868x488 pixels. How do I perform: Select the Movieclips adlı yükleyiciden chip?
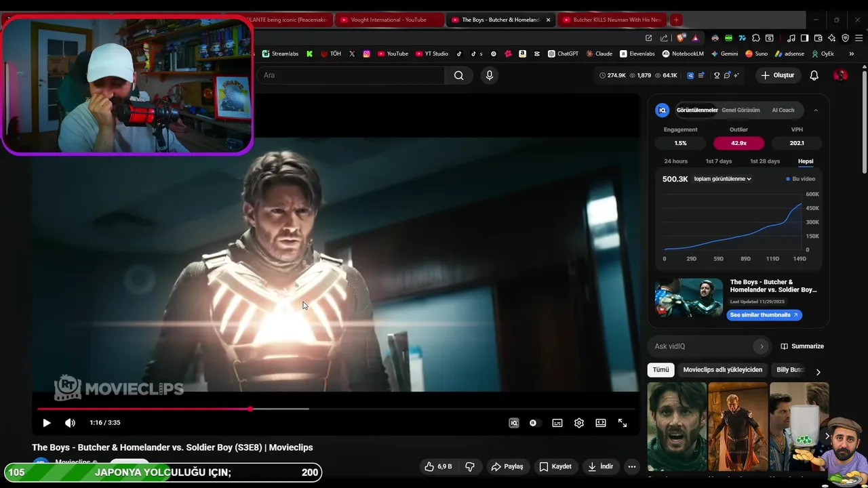[723, 370]
